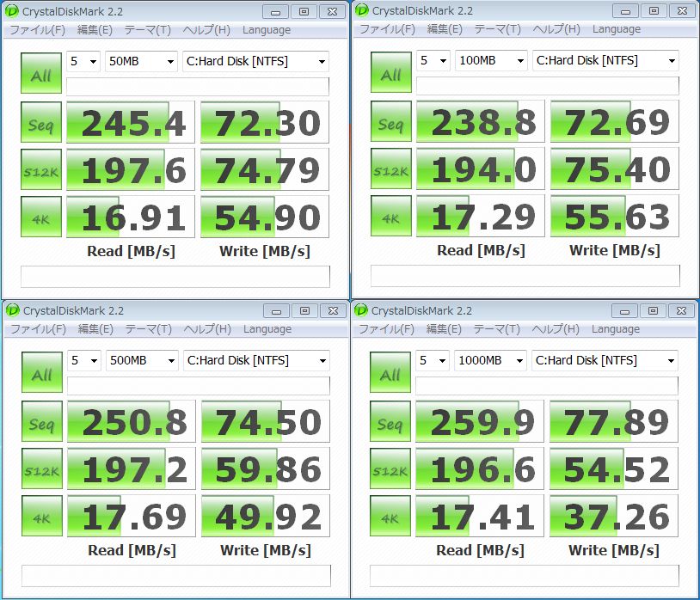Click the status bar beside All in 100MB window
Screen dimensions: 700x600
tap(548, 86)
